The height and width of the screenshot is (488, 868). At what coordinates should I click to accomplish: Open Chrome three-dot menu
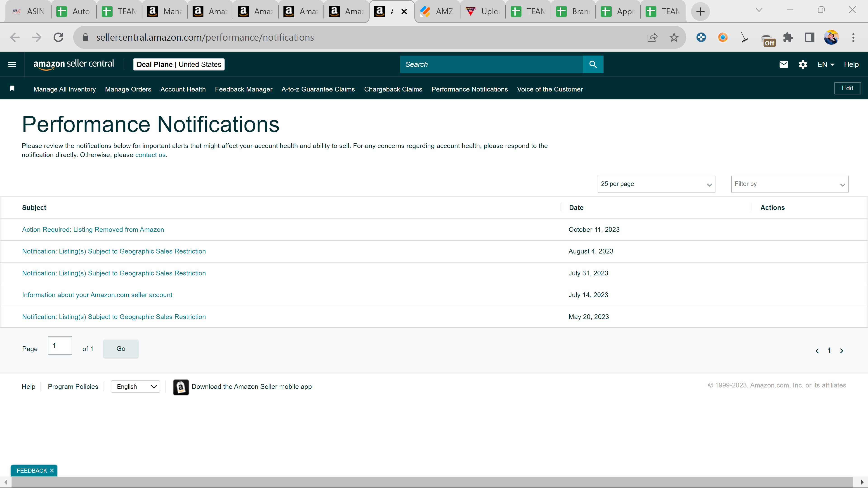(854, 37)
